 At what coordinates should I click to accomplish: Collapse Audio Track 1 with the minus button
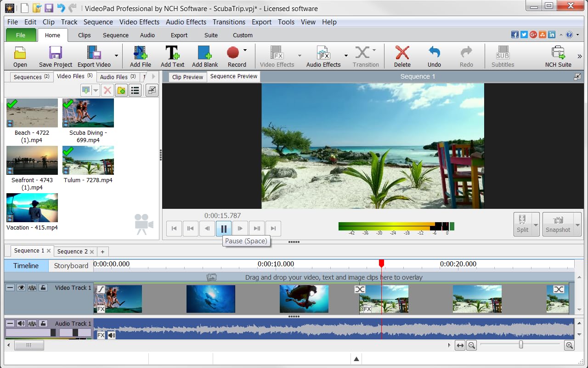coord(10,323)
